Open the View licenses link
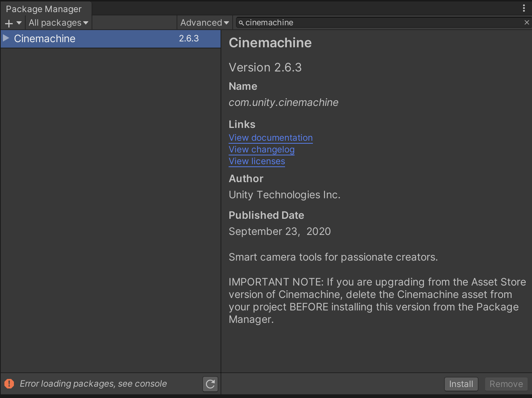 tap(257, 161)
